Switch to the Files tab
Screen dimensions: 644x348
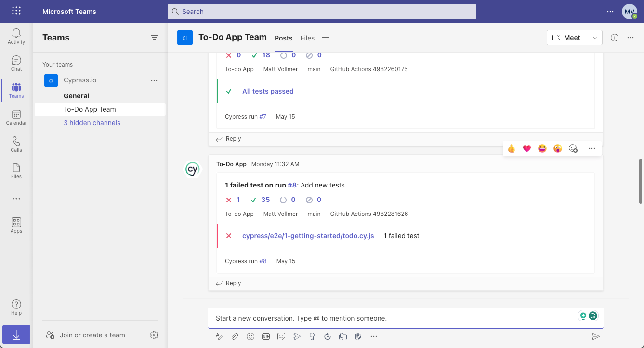click(307, 38)
